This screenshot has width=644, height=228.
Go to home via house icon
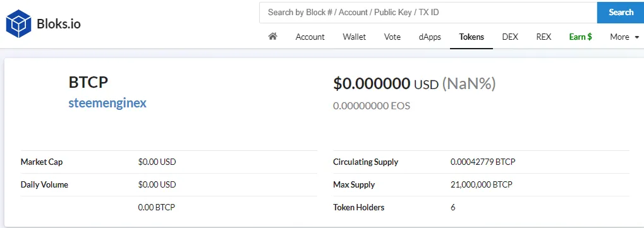pyautogui.click(x=273, y=37)
